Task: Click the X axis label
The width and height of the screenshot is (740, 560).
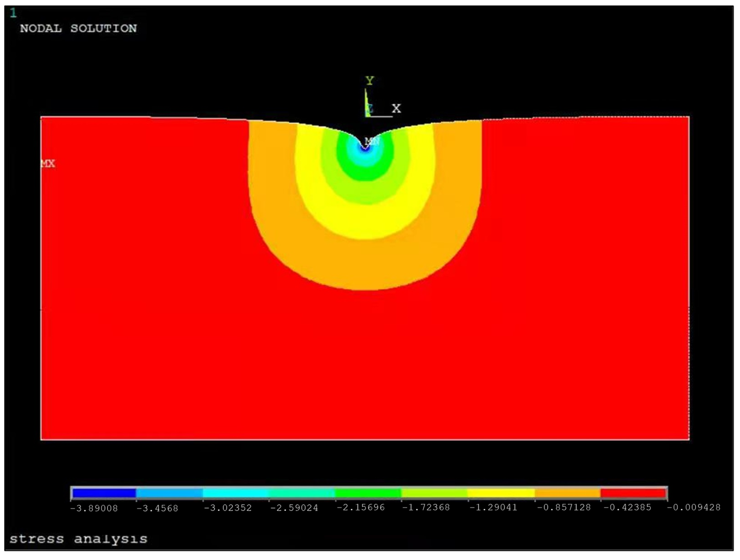Action: point(396,108)
